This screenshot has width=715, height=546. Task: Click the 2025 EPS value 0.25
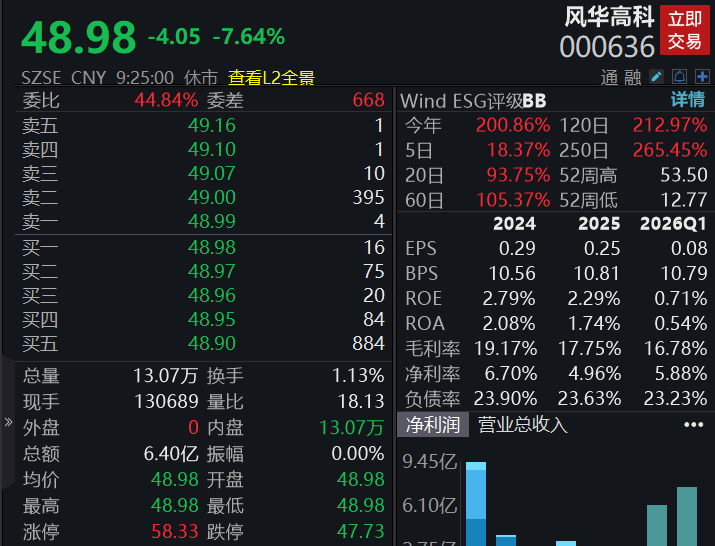coord(602,249)
